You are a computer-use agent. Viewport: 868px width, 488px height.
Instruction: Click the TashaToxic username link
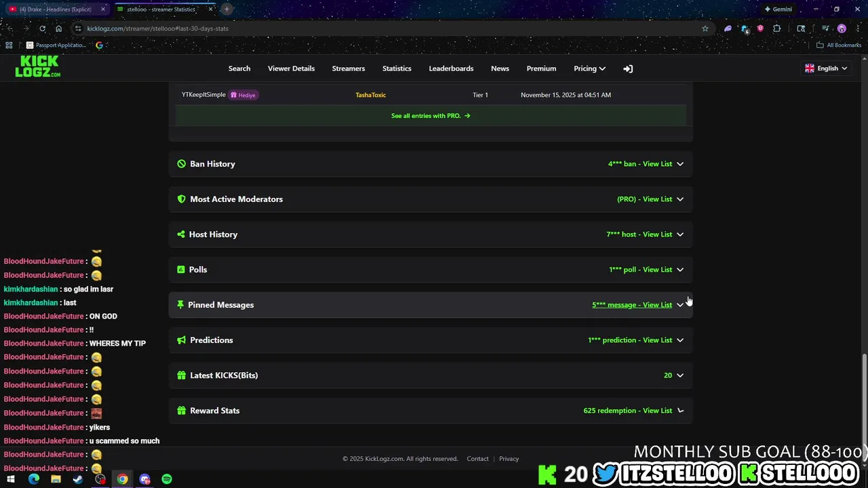[x=370, y=95]
